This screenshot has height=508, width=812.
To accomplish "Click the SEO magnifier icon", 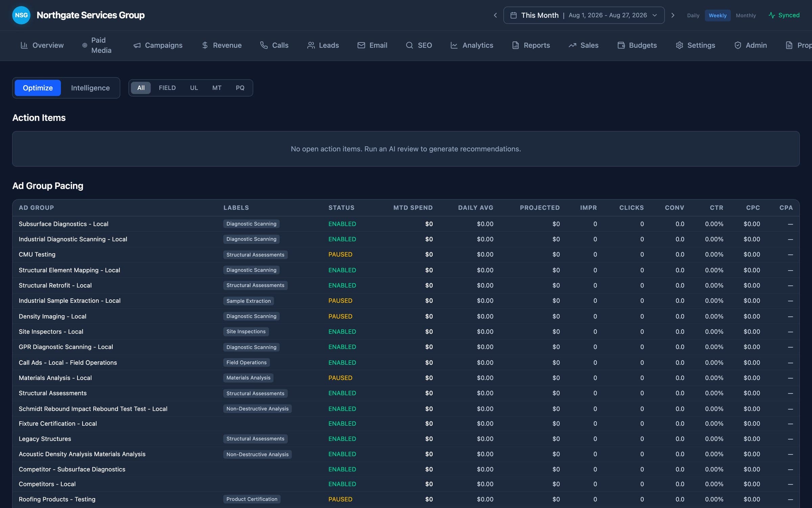I will (x=409, y=45).
